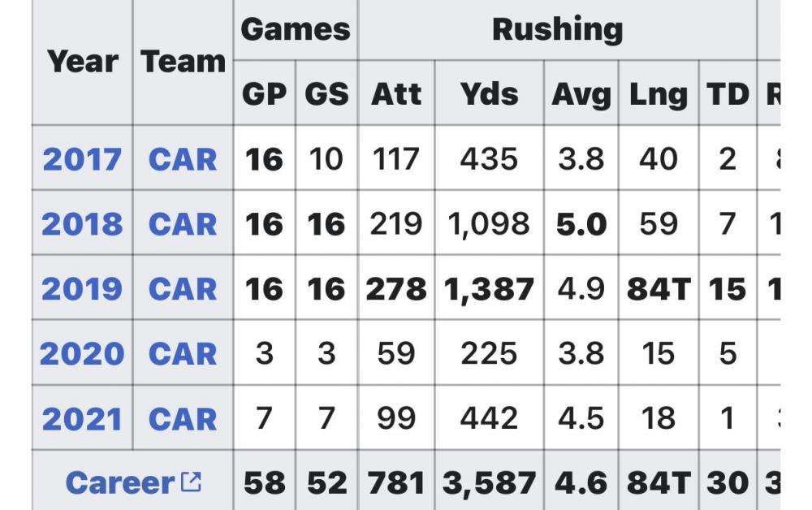Open the 2019 season link
812x510 pixels.
point(81,289)
